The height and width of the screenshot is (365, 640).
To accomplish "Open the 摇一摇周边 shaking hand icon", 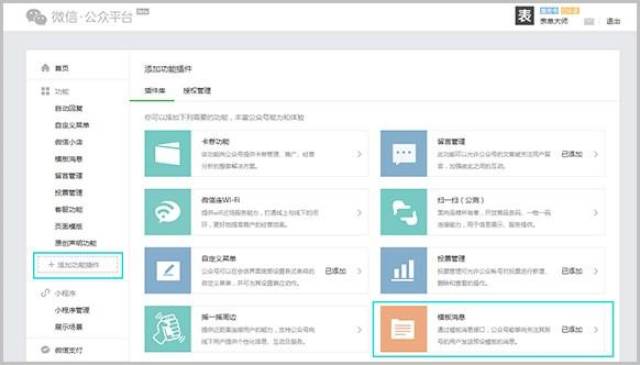I will pos(168,329).
